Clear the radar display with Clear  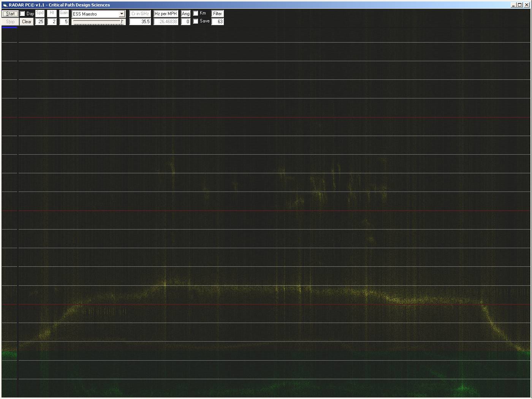(27, 22)
